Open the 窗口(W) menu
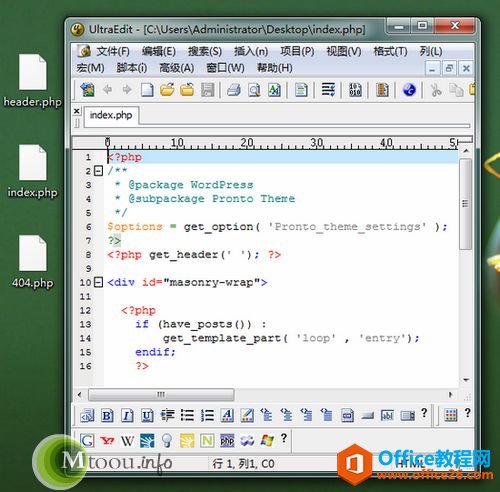 pyautogui.click(x=225, y=68)
